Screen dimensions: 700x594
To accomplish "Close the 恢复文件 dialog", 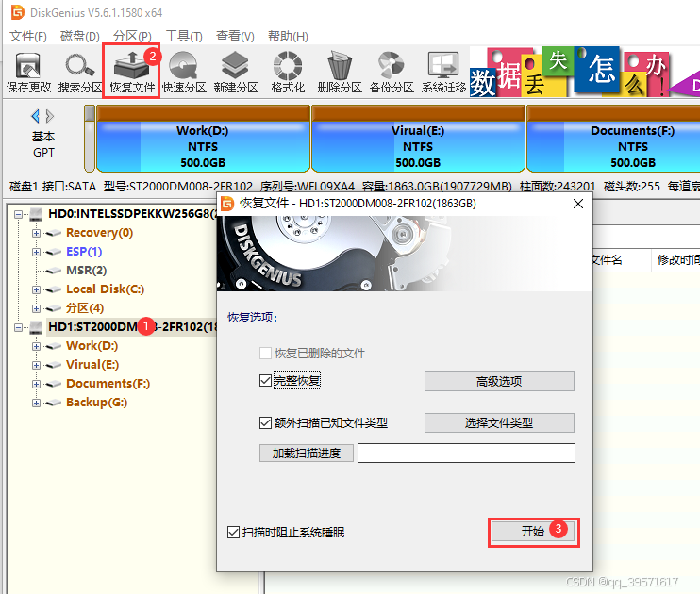I will [578, 204].
